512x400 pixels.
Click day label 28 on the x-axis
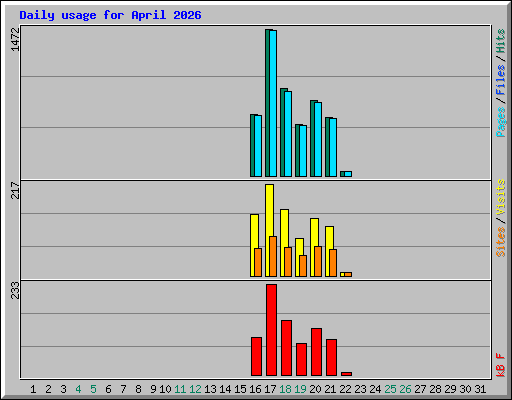[435, 389]
